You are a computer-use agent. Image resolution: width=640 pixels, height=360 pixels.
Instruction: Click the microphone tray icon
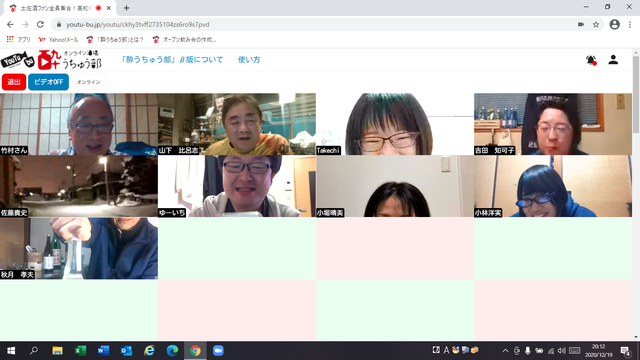pyautogui.click(x=528, y=351)
